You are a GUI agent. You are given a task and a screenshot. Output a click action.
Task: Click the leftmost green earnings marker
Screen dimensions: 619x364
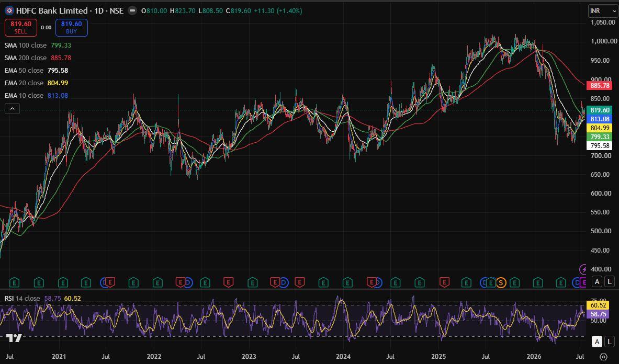click(x=14, y=282)
